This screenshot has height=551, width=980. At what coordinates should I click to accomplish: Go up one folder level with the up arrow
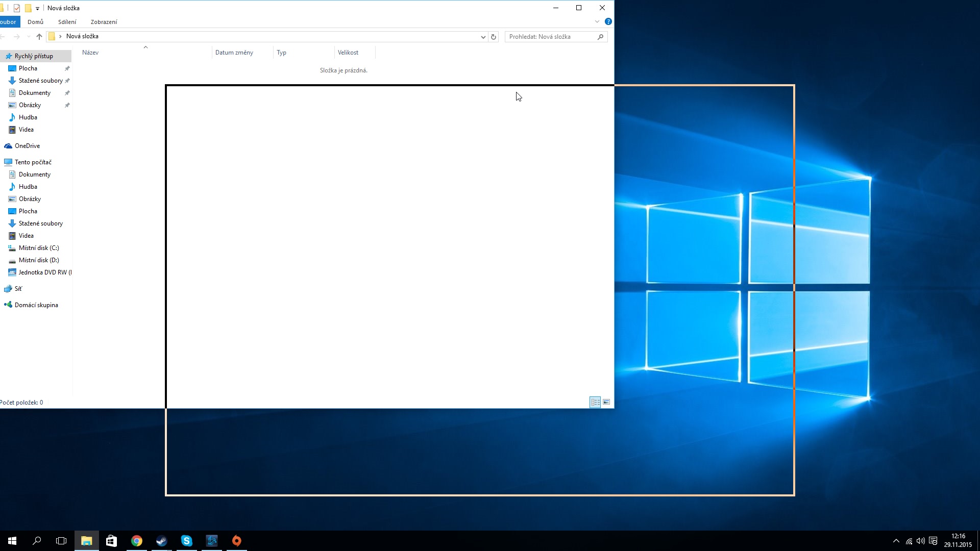(39, 37)
